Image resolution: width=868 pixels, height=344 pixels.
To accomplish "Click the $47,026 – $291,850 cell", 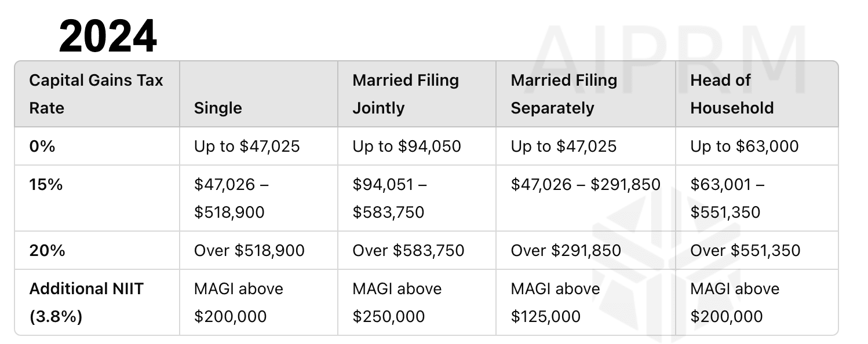I will (585, 185).
